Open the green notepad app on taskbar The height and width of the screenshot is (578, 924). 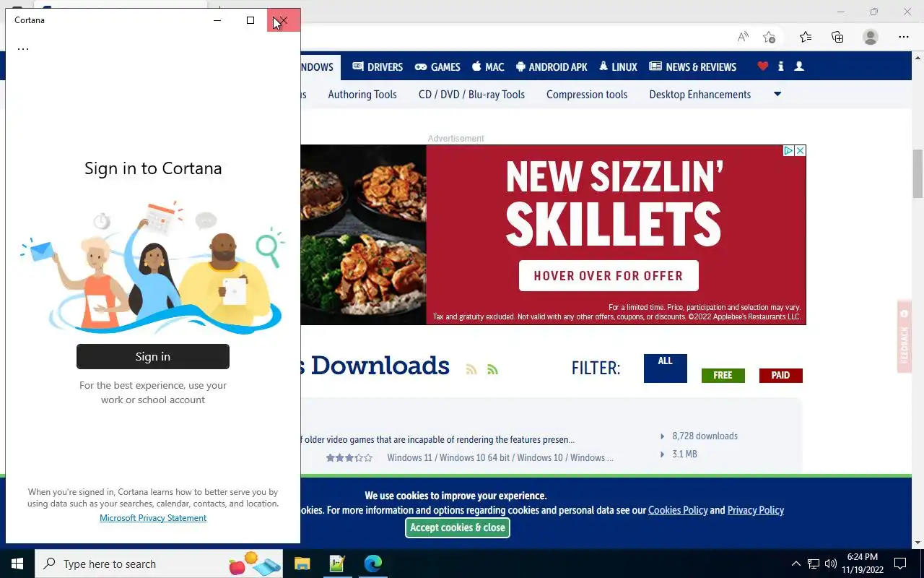[x=337, y=564]
